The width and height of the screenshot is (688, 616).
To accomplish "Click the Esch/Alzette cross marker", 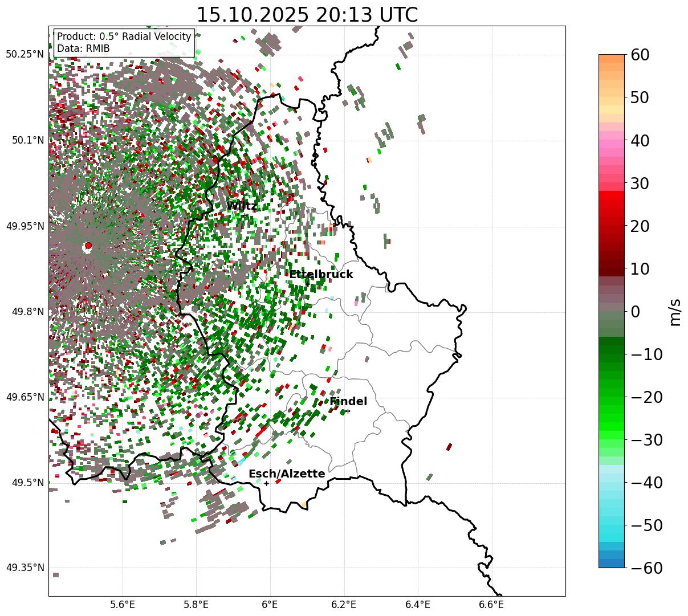I will (x=266, y=483).
